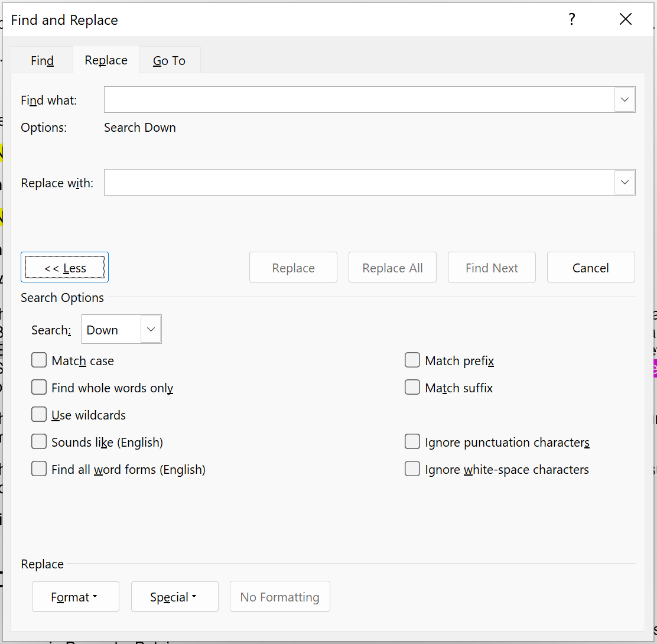Viewport: 657px width, 644px height.
Task: Click the Replace with text field
Action: point(359,183)
